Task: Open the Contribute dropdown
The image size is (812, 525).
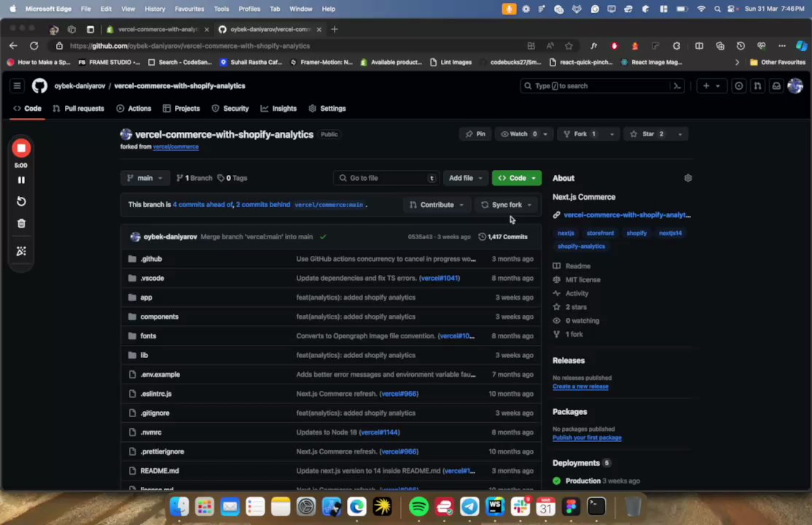Action: click(x=437, y=205)
